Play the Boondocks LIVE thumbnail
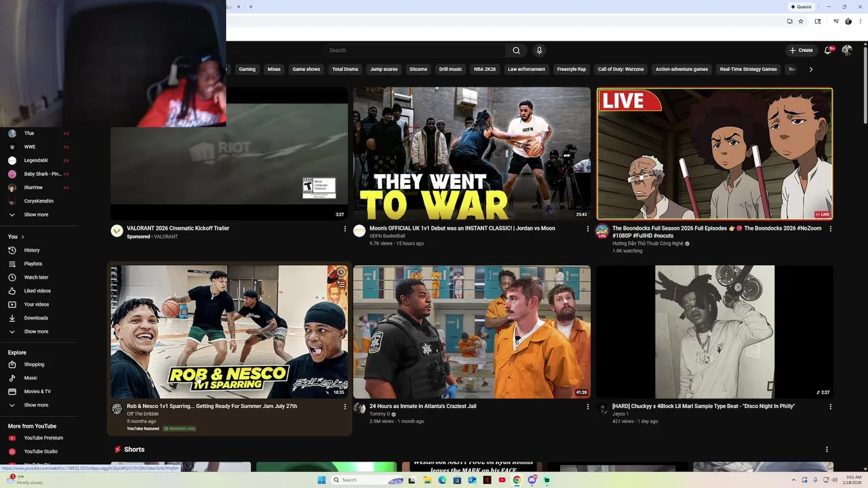Screen dimensions: 868x488 (715, 154)
